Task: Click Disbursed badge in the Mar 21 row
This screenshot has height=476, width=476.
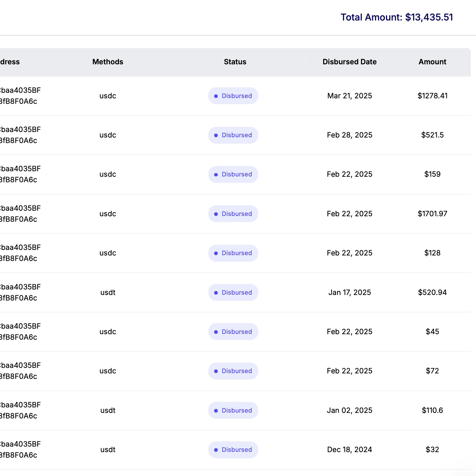Action: click(x=233, y=96)
